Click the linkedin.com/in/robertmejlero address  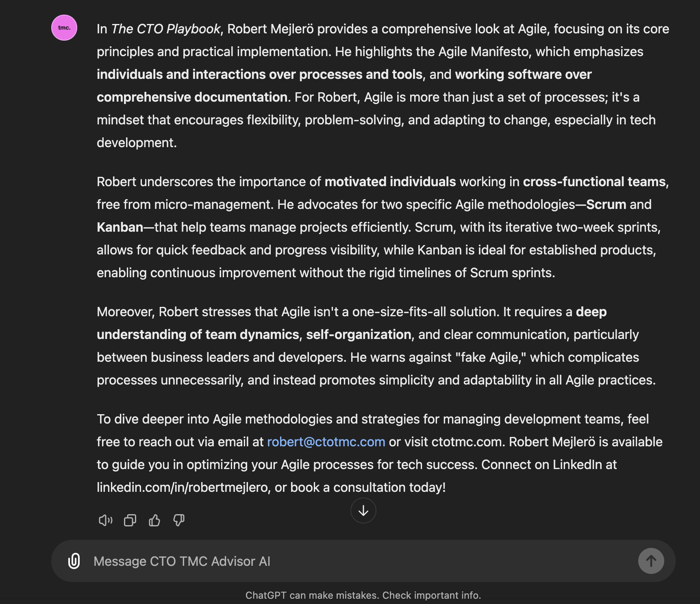coord(182,487)
